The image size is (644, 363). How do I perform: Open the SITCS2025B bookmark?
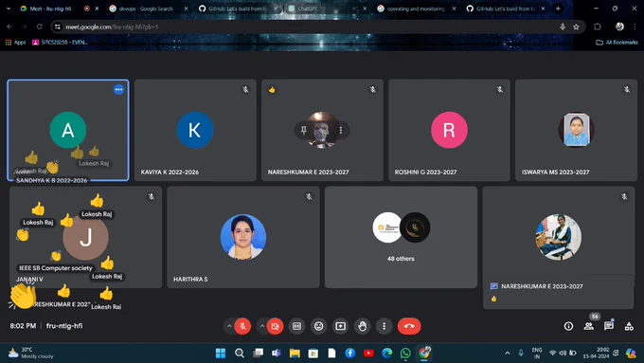pyautogui.click(x=60, y=43)
